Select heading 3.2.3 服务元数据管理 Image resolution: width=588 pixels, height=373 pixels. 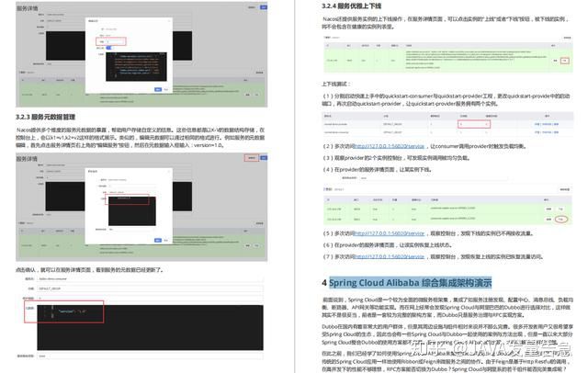click(45, 117)
